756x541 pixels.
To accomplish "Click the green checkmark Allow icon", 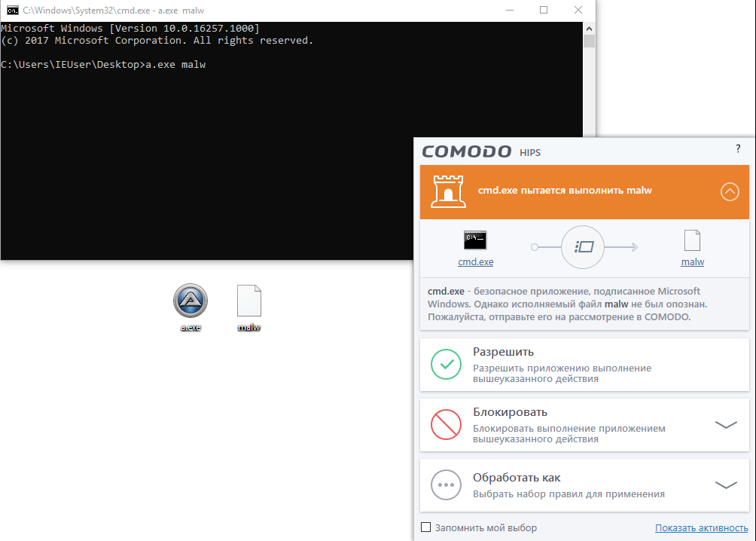I will (446, 365).
